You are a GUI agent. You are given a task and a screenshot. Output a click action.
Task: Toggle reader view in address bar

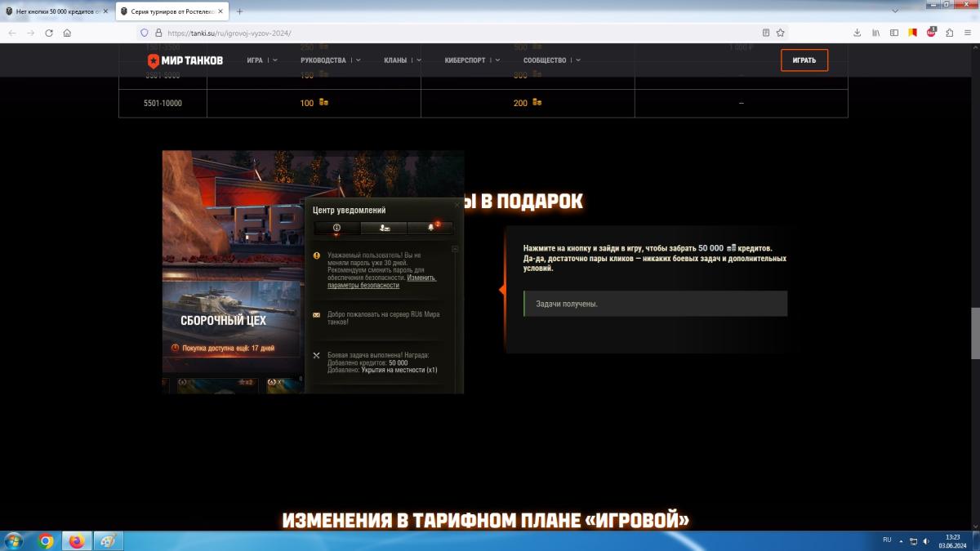(766, 33)
